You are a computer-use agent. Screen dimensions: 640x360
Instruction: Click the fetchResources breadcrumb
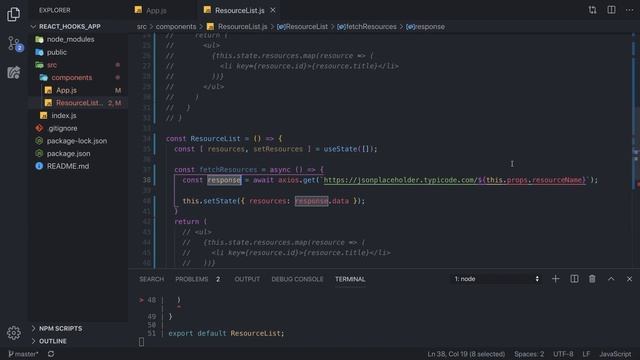[x=367, y=27]
